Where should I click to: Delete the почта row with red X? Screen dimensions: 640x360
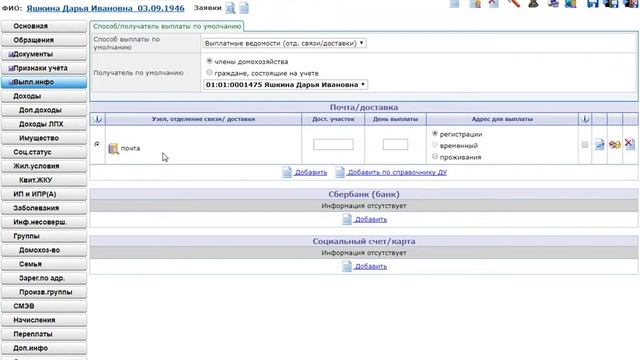(630, 144)
